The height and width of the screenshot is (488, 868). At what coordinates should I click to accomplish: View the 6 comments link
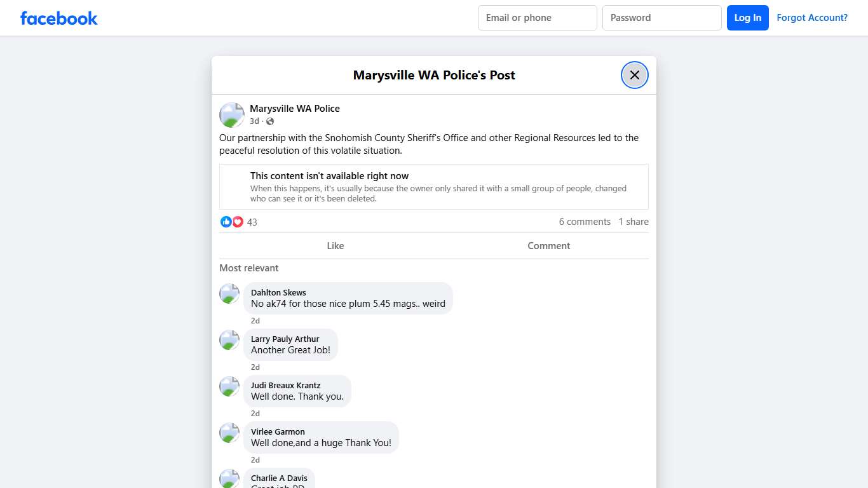click(x=585, y=221)
